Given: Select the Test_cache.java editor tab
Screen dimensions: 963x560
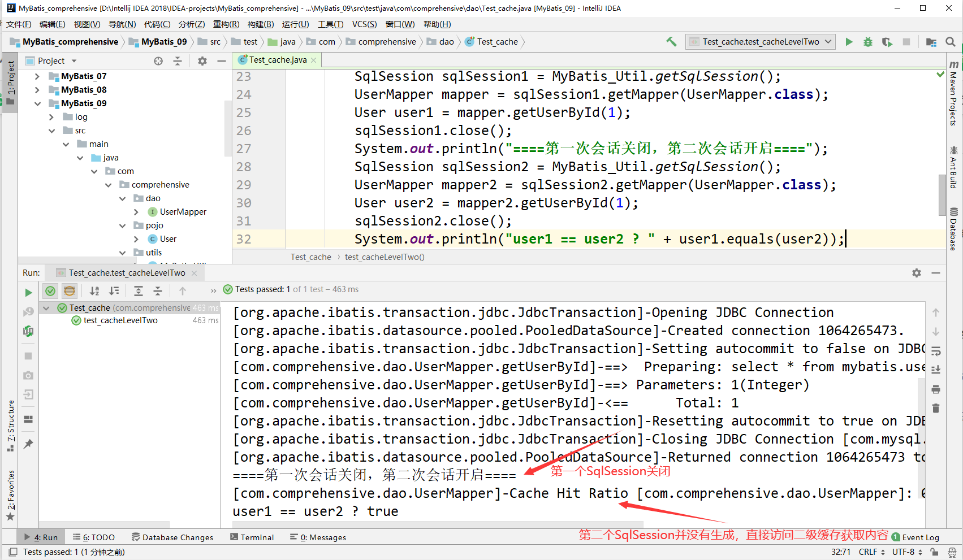Looking at the screenshot, I should 278,60.
